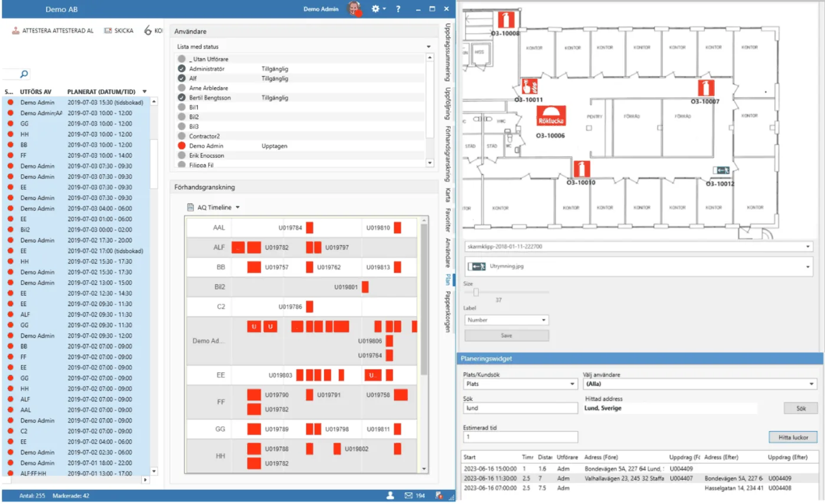Open the Label dropdown showing Number
The image size is (825, 504).
tap(507, 320)
